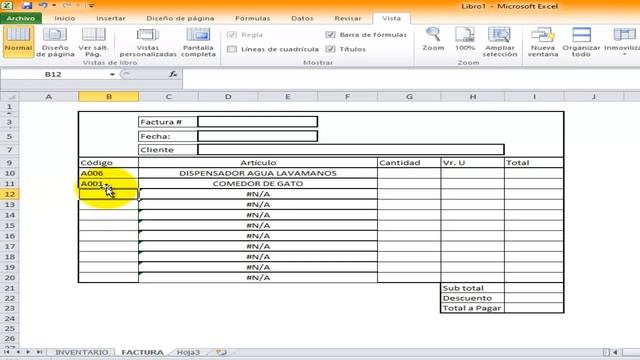Select the Vr. U header cell
The width and height of the screenshot is (640, 360).
[x=473, y=162]
